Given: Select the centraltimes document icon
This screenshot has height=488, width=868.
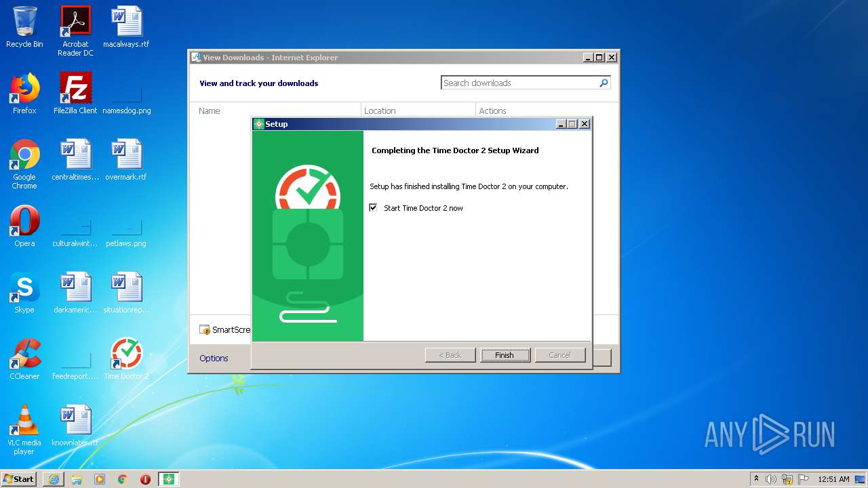Looking at the screenshot, I should (75, 160).
